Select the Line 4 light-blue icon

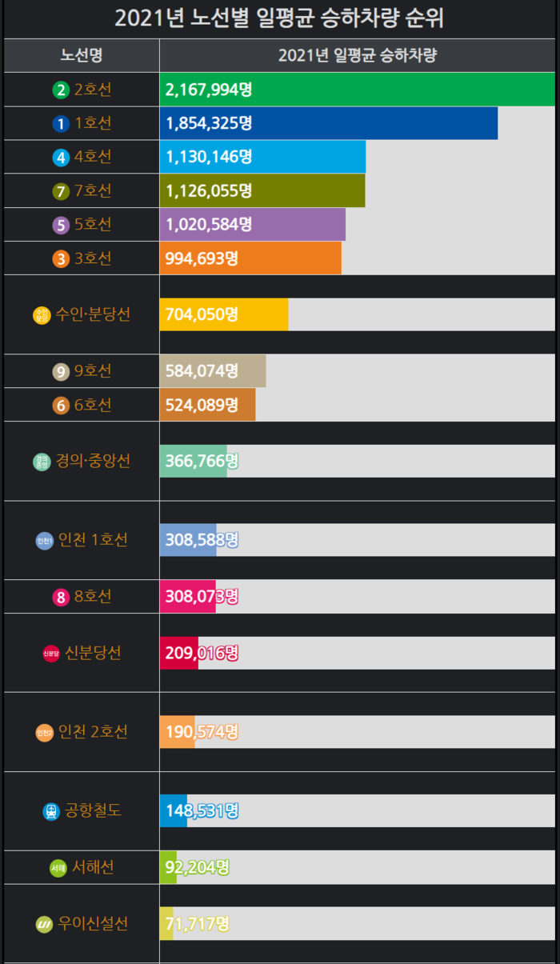pyautogui.click(x=61, y=158)
